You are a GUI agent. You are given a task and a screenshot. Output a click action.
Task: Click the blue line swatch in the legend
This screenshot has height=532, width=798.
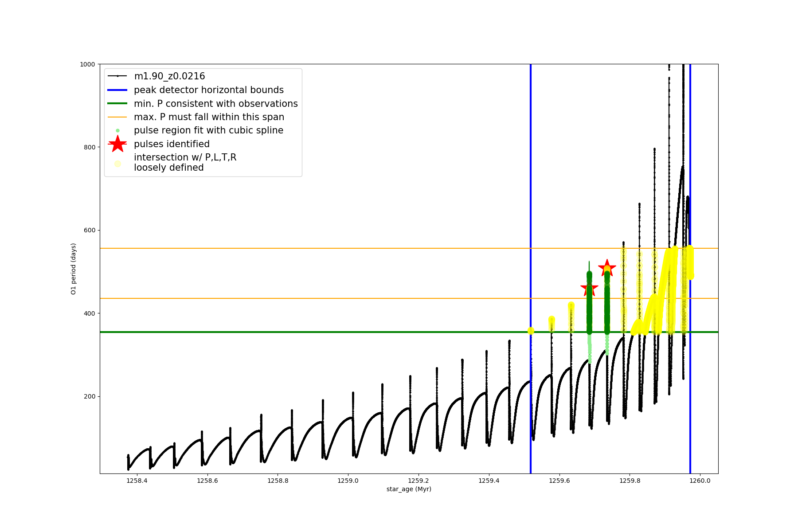[x=117, y=90]
